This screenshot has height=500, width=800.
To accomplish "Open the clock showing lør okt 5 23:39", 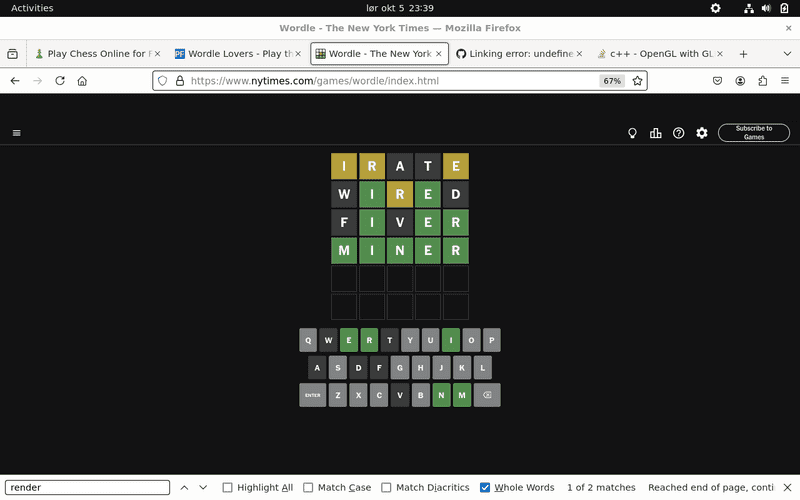I will coord(400,8).
